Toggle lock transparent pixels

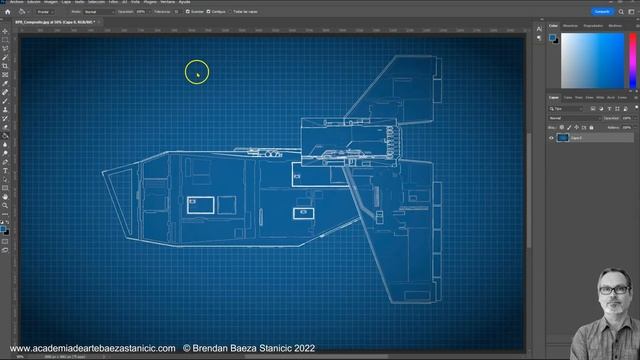(x=562, y=128)
